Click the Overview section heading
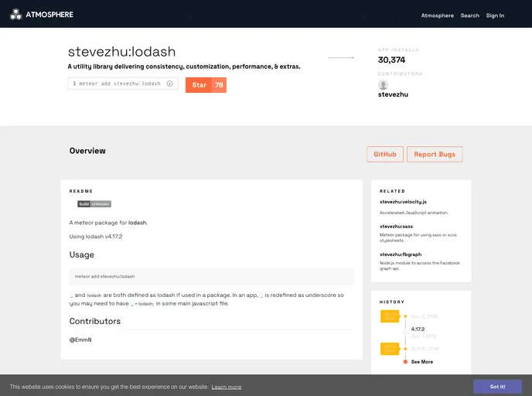Viewport: 532px width, 396px height. [x=87, y=151]
